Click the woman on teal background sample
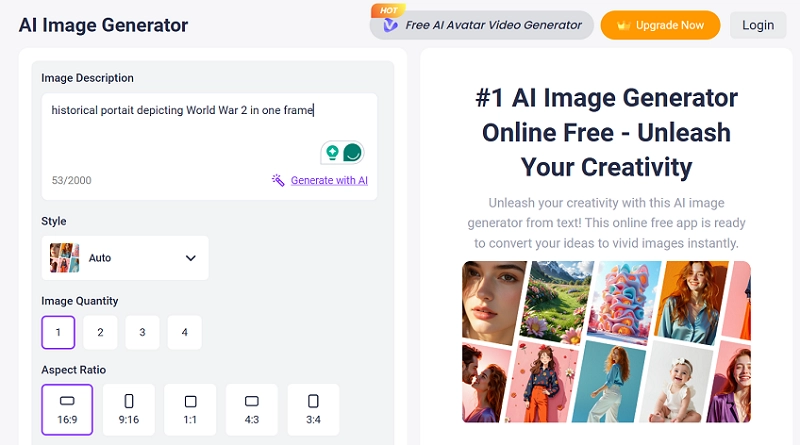 tap(610, 382)
